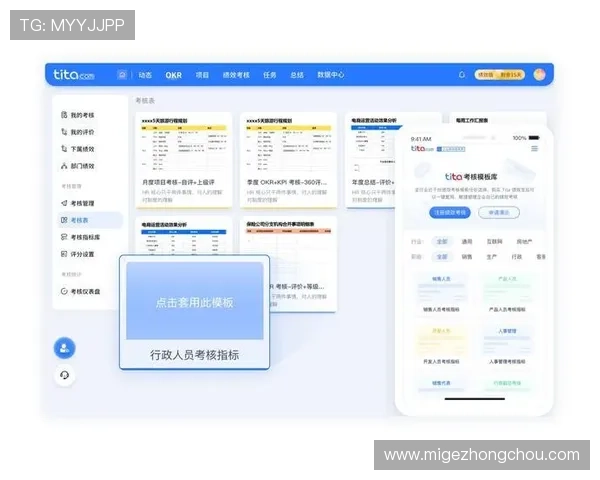
Task: Click the home icon in top navigation
Action: (x=122, y=75)
